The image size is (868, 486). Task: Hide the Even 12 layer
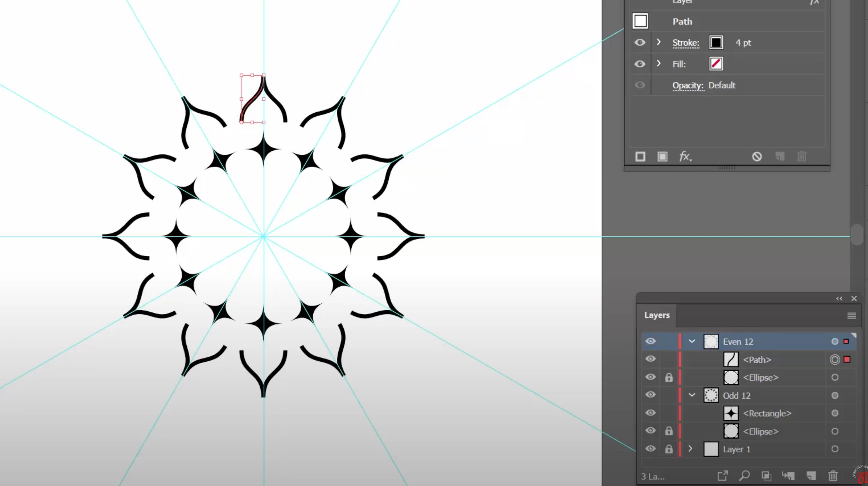pyautogui.click(x=650, y=341)
